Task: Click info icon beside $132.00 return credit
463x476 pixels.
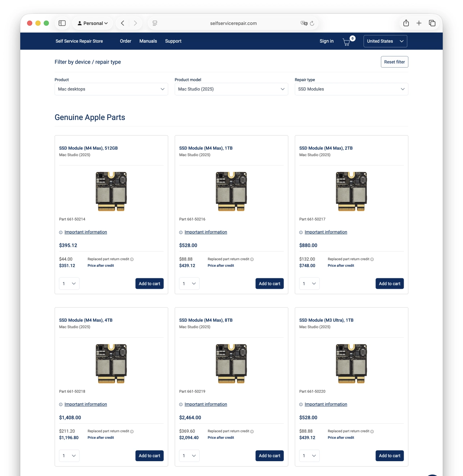Action: click(x=372, y=259)
